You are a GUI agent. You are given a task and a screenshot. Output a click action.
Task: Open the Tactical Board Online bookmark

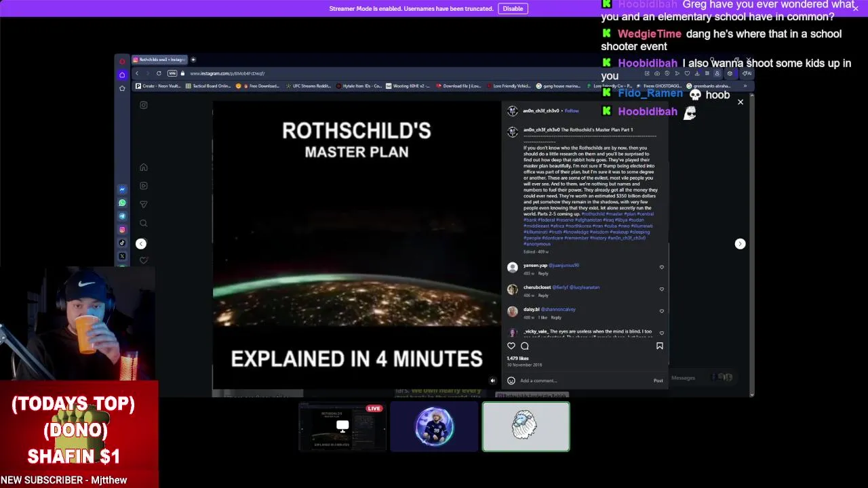coord(209,86)
